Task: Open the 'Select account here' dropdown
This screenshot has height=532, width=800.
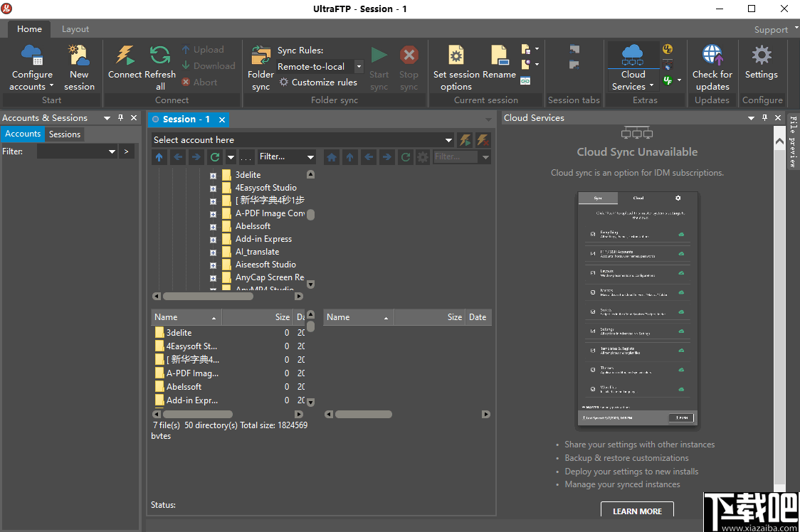Action: pos(448,140)
